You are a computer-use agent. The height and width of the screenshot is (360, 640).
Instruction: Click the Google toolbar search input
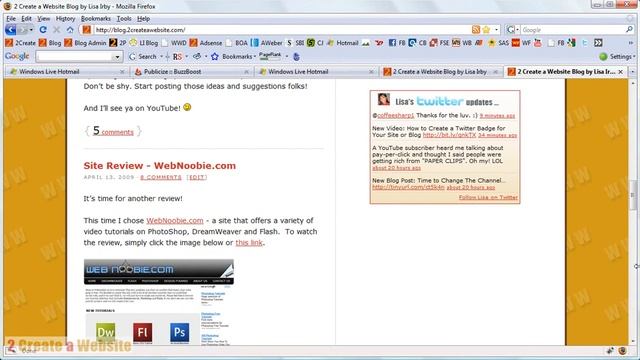coord(74,57)
